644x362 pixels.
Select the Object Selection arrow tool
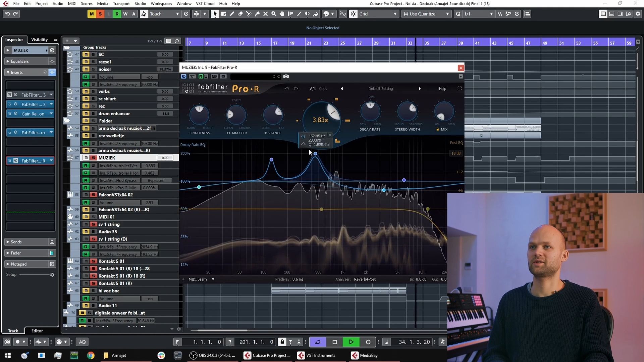[215, 14]
